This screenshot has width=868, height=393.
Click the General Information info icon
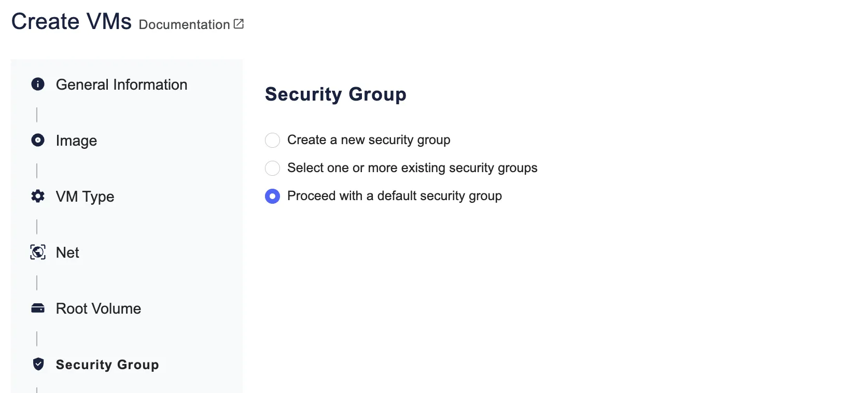tap(37, 84)
